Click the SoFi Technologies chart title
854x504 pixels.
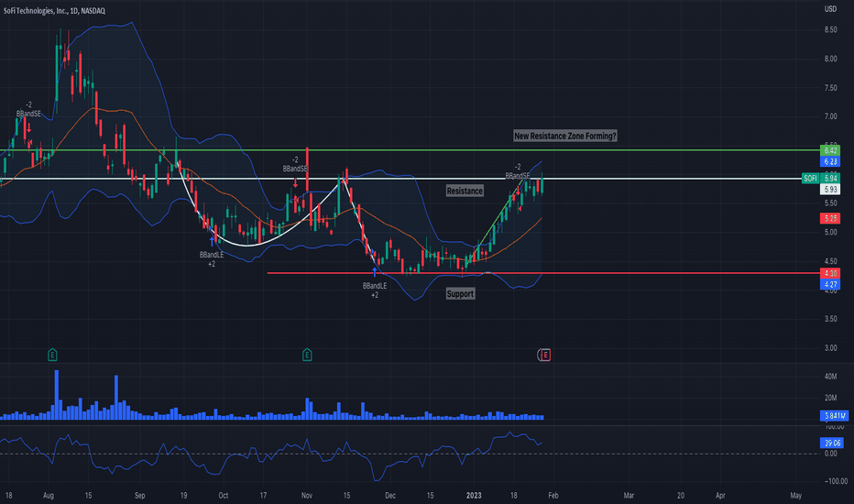(54, 10)
